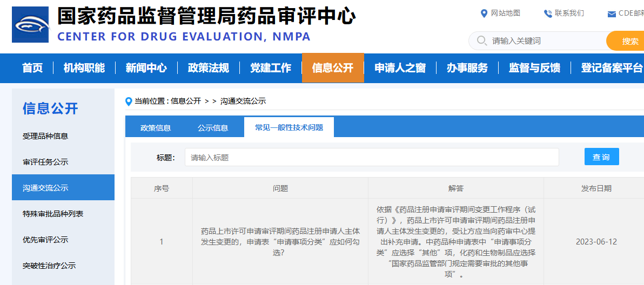Switch to the 政策信息 tab
Viewport: 644px width, 285px height.
click(156, 128)
